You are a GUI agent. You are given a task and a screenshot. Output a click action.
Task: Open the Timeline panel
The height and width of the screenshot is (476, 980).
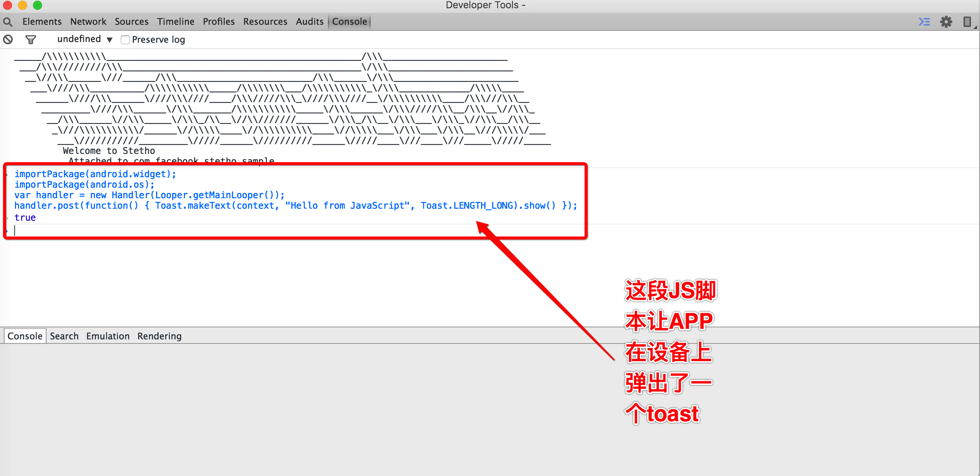(x=176, y=22)
